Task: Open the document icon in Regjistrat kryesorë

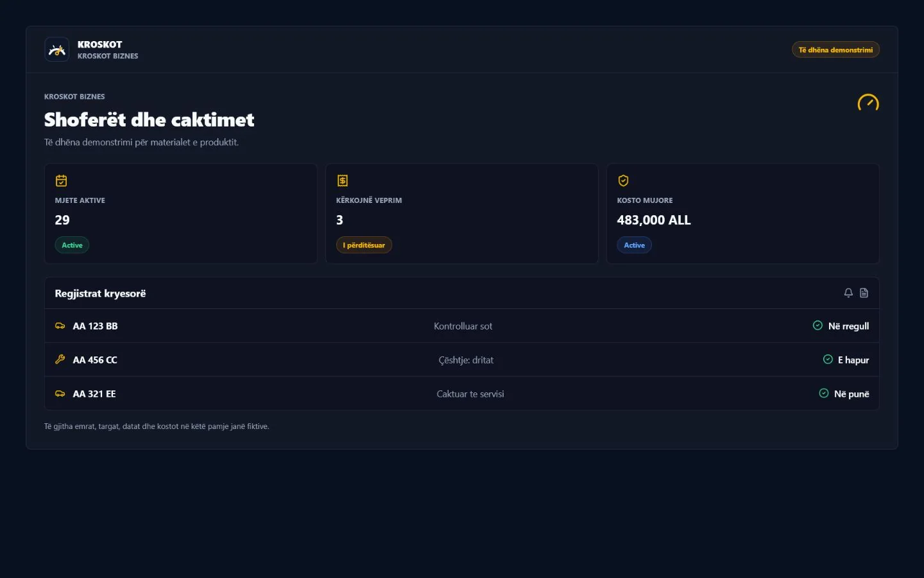Action: click(864, 293)
